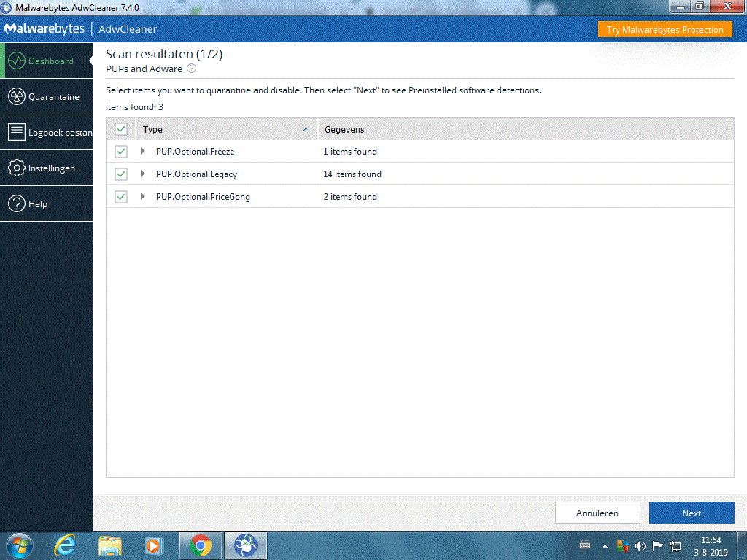Open the Quarantaine section
This screenshot has height=560, width=747.
pyautogui.click(x=47, y=97)
